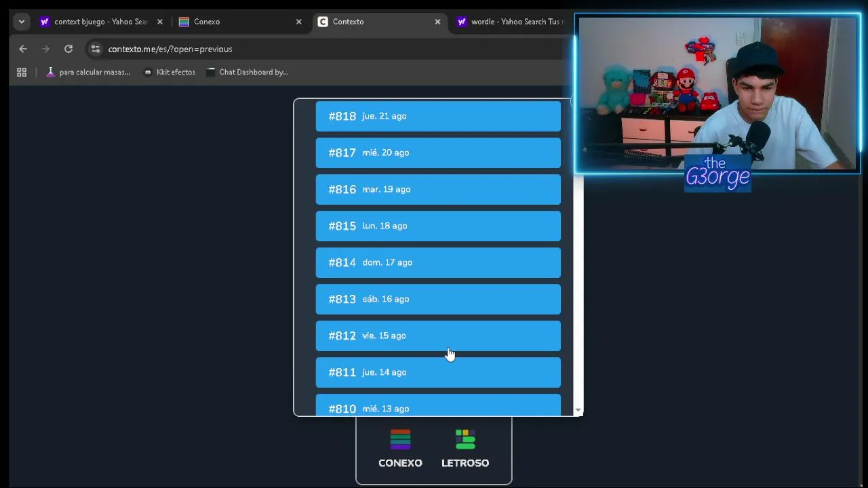Viewport: 868px width, 488px height.
Task: Click the Conexo tab favicon
Action: pos(184,22)
